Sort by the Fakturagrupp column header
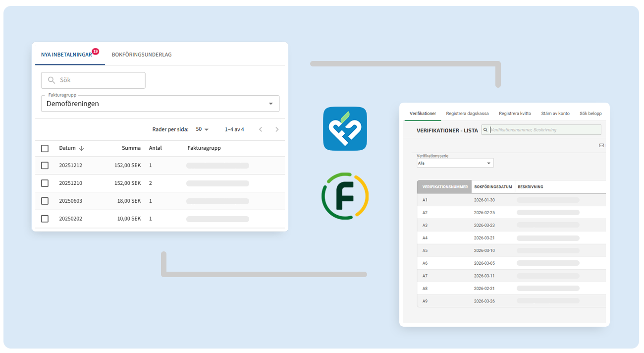The image size is (644, 353). pyautogui.click(x=204, y=148)
